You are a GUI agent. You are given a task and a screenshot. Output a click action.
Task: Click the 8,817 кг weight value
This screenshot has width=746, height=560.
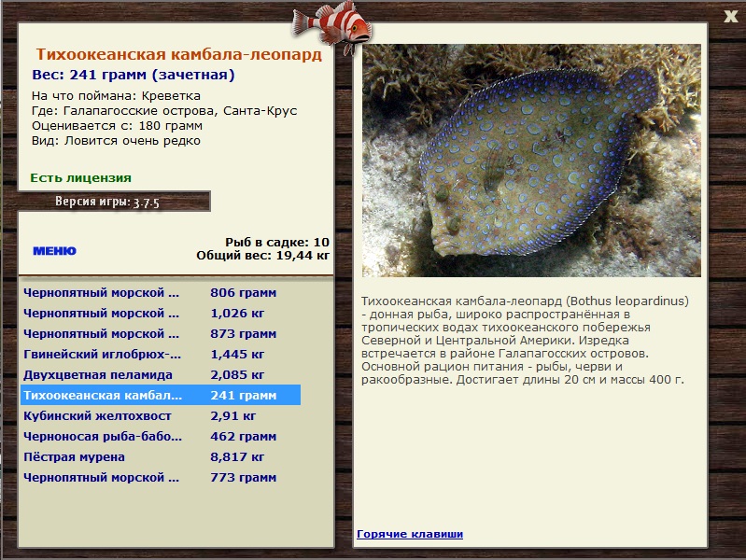tap(237, 456)
